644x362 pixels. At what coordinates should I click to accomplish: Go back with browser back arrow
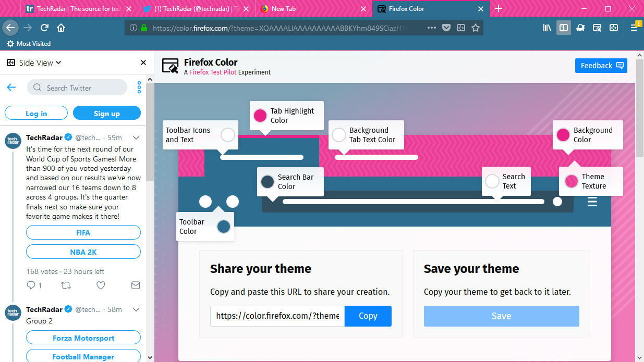pyautogui.click(x=10, y=28)
